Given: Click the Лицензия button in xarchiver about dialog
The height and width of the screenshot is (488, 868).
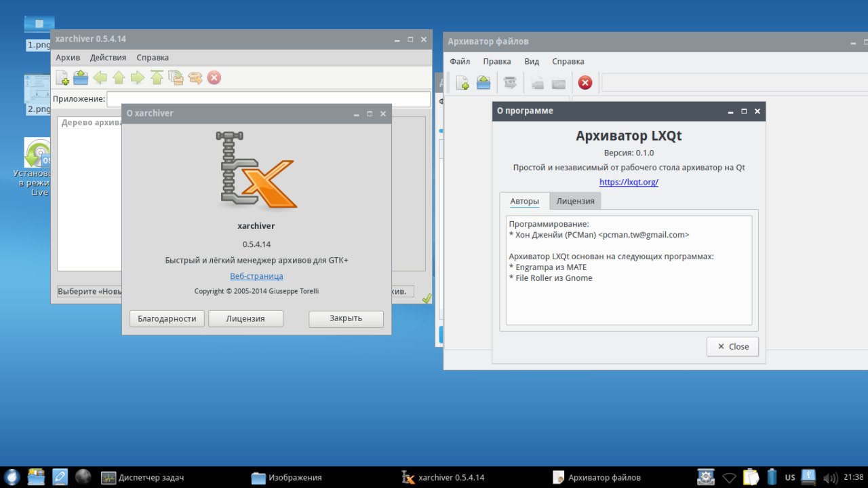Looking at the screenshot, I should [245, 318].
